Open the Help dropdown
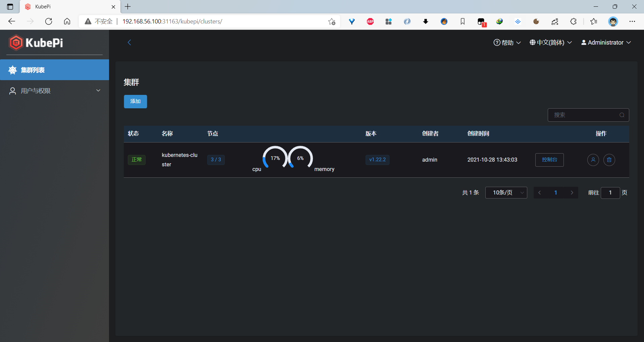Screen dimensions: 644x342 [x=507, y=43]
